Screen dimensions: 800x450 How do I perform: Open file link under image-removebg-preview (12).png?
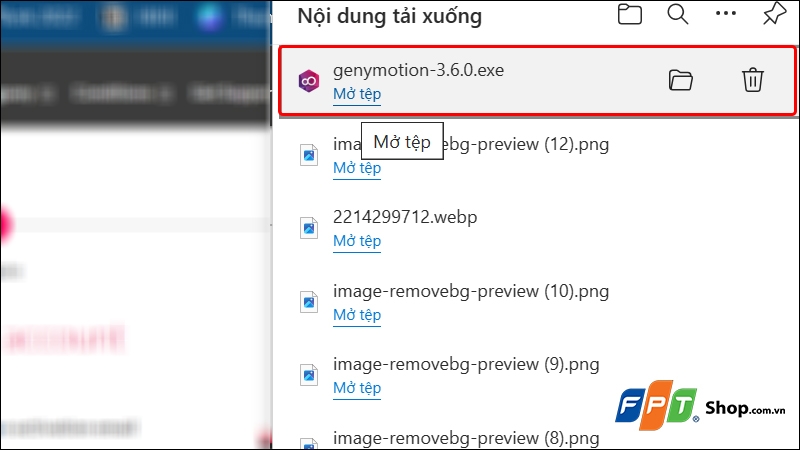[x=357, y=168]
